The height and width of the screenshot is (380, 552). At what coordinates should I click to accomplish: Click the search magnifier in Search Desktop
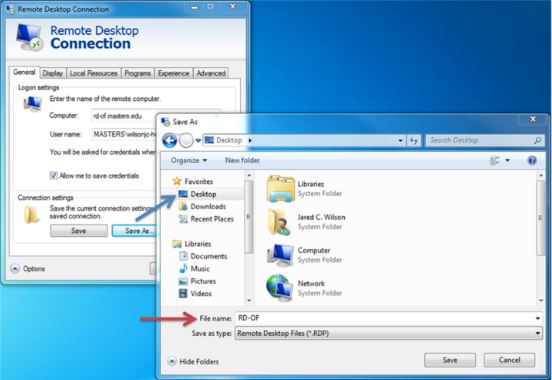[x=537, y=141]
